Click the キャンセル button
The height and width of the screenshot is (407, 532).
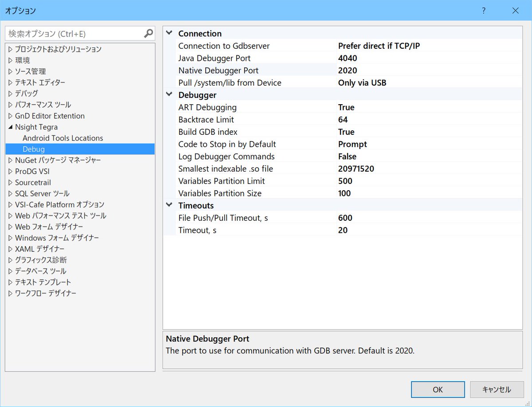497,390
